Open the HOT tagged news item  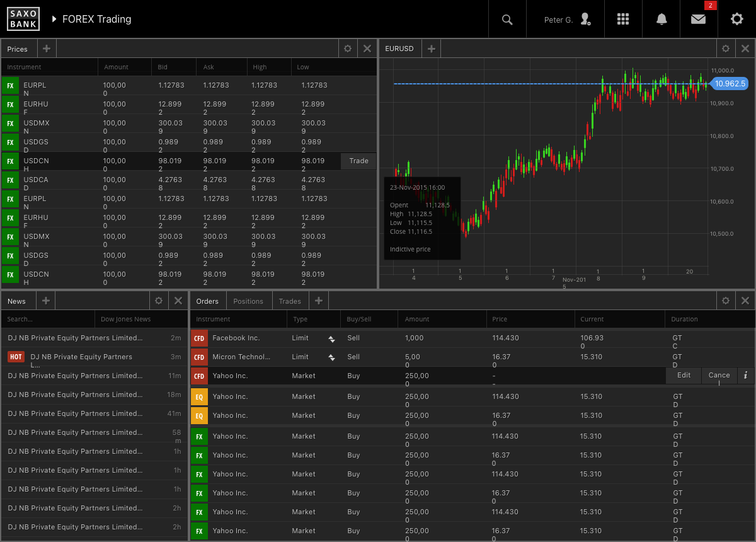click(82, 357)
